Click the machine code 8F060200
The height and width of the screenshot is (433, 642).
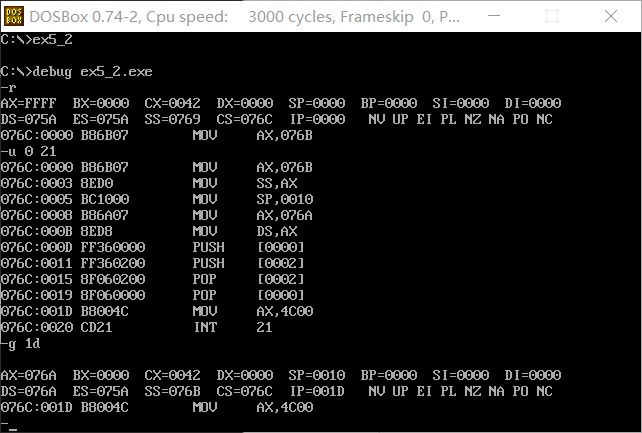pyautogui.click(x=113, y=279)
